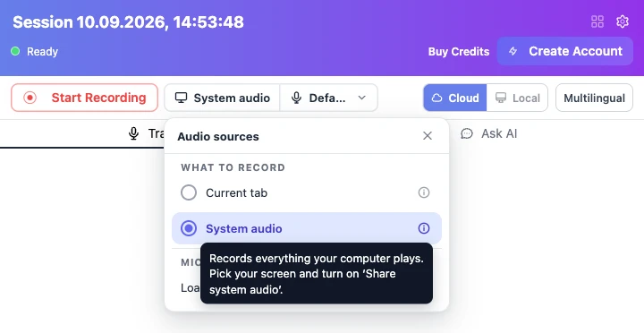The image size is (644, 333).
Task: Open the grid view icon in header
Action: point(597,21)
